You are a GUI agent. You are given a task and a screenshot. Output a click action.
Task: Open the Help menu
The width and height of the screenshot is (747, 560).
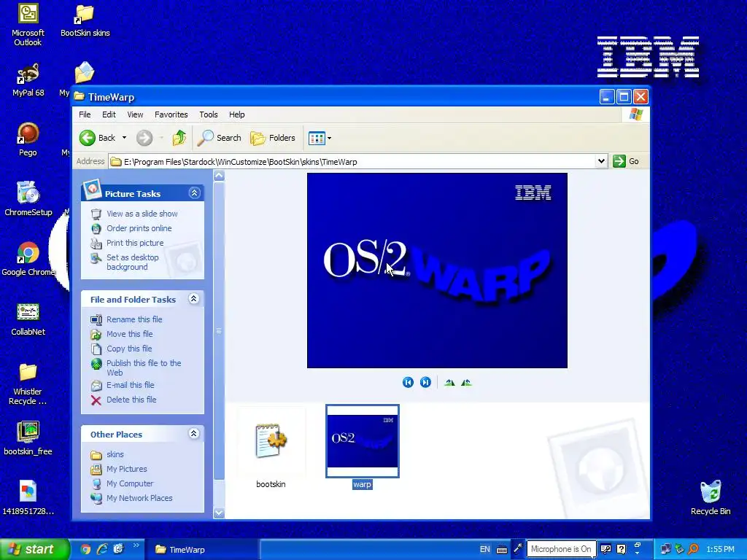click(x=237, y=114)
